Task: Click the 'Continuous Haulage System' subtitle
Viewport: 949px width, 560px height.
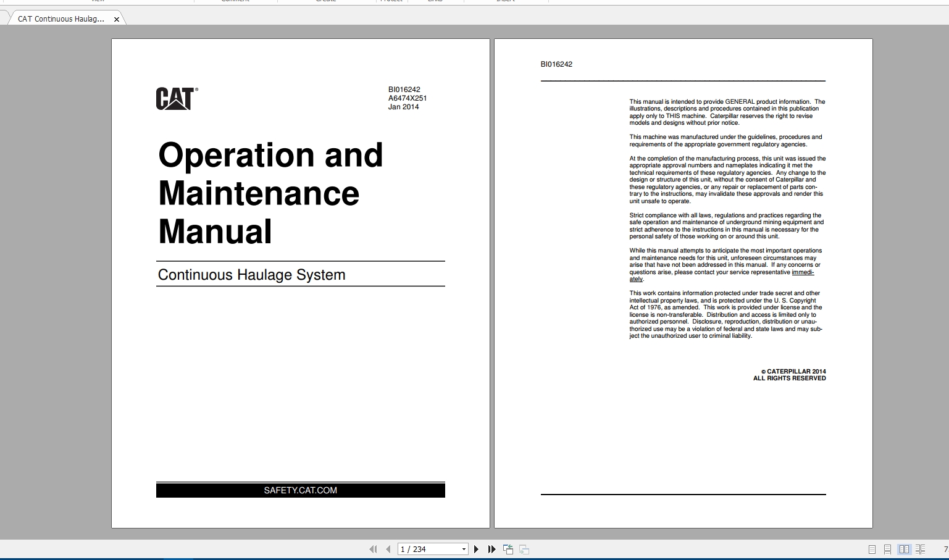Action: 251,275
